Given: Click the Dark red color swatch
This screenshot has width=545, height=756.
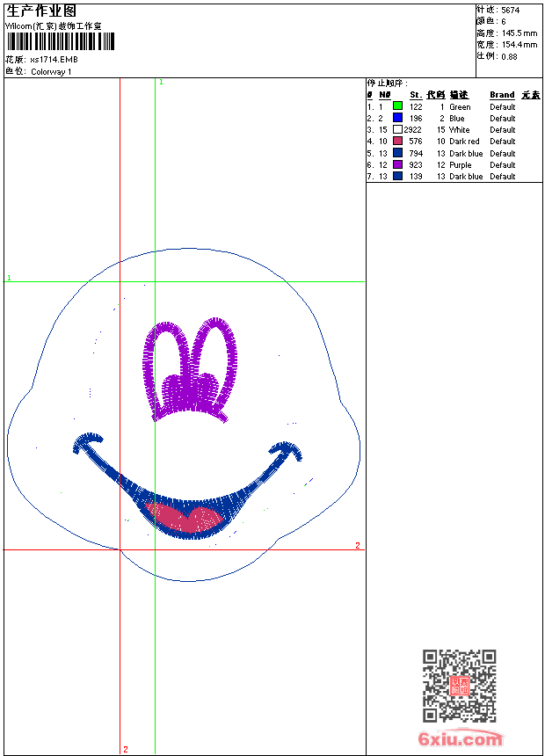Looking at the screenshot, I should point(397,142).
